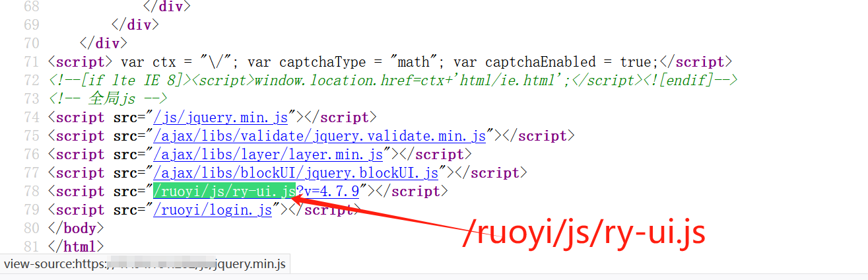This screenshot has height=280, width=868.
Task: Click line number 72
Action: click(32, 81)
